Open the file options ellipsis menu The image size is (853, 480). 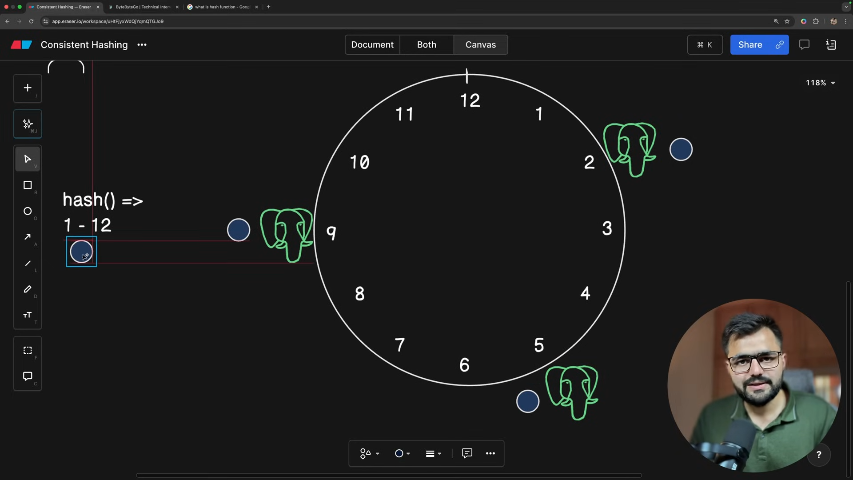[142, 45]
